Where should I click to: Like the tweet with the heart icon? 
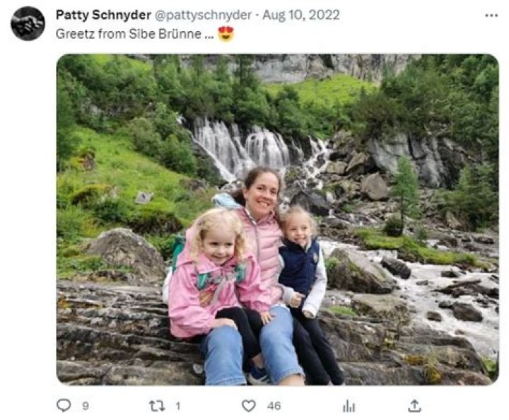(x=248, y=405)
